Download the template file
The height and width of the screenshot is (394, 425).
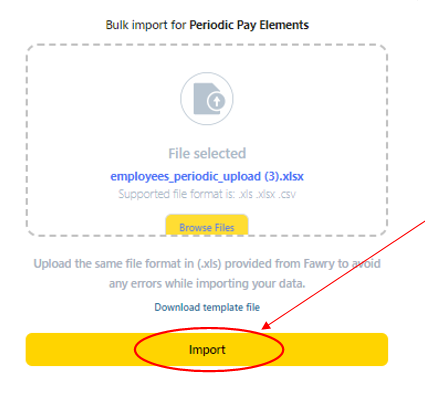point(207,307)
